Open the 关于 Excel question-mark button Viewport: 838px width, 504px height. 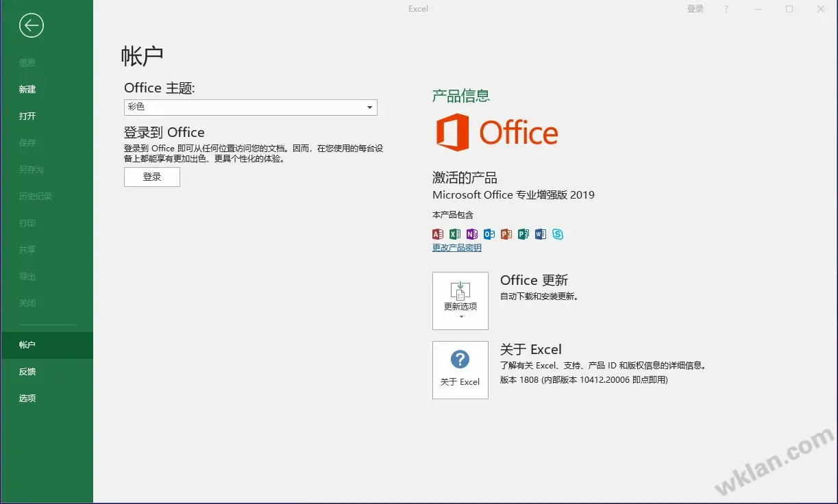460,370
